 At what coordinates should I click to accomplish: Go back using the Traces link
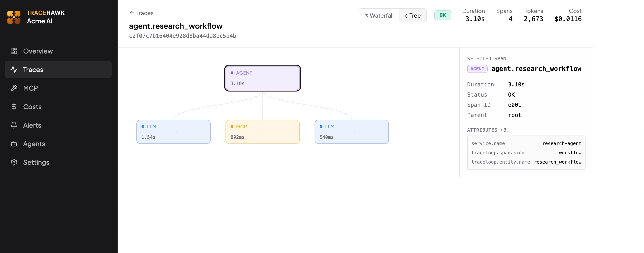click(x=141, y=13)
